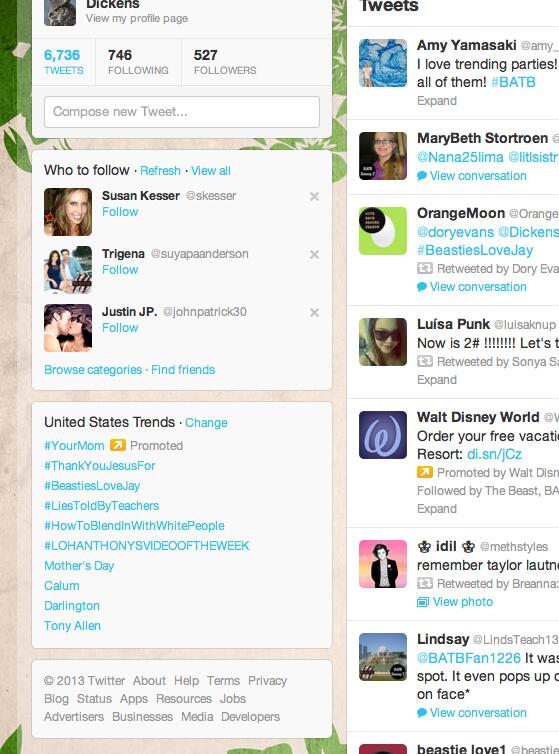Expand Walt Disney World promoted tweet
559x754 pixels.
[x=437, y=509]
